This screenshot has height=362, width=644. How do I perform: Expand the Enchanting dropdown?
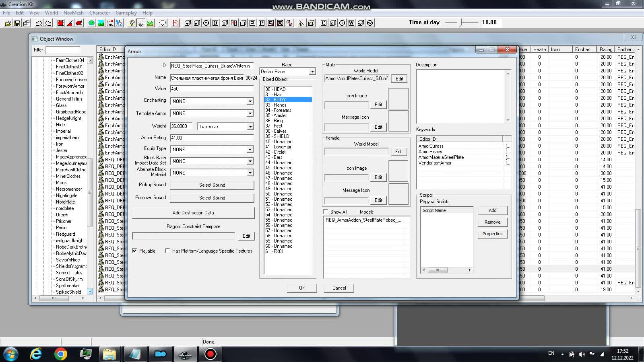[x=250, y=101]
